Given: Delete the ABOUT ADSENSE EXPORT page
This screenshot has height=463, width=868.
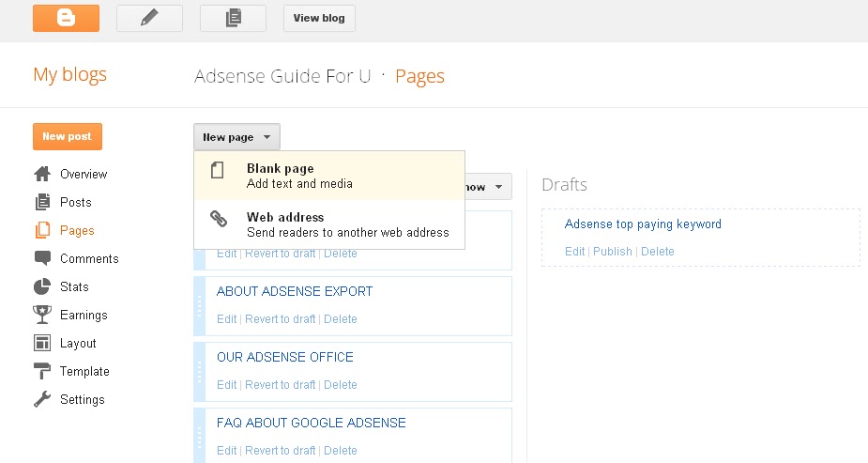Looking at the screenshot, I should pos(341,319).
